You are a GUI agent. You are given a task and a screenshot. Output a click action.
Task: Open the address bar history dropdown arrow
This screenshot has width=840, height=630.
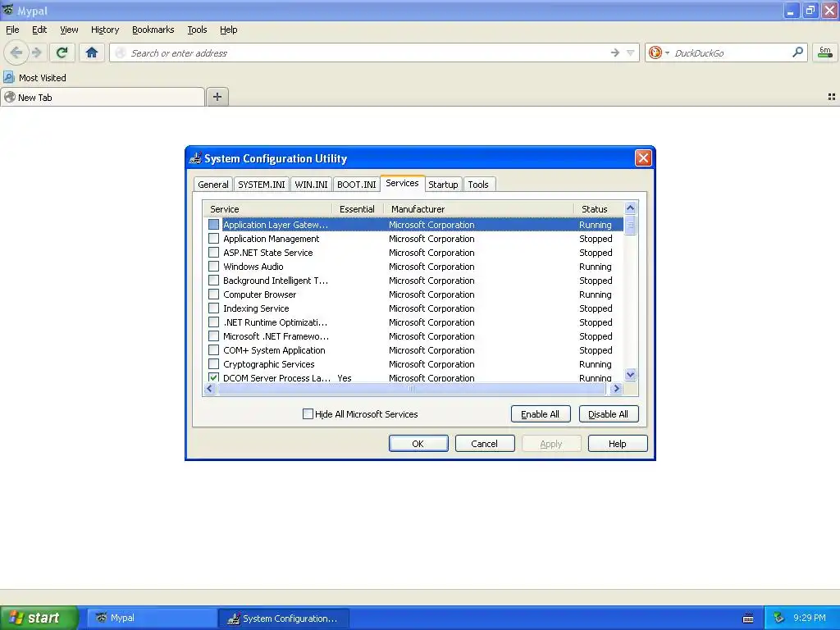coord(631,52)
